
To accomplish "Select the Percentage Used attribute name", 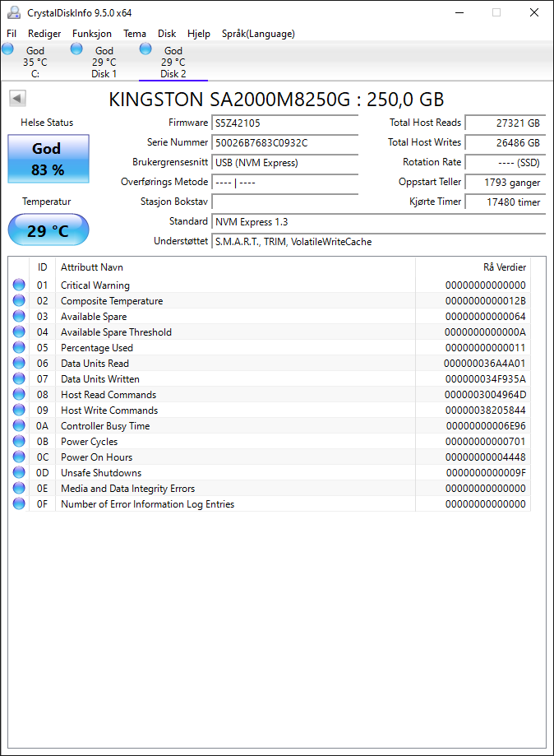I will 97,348.
